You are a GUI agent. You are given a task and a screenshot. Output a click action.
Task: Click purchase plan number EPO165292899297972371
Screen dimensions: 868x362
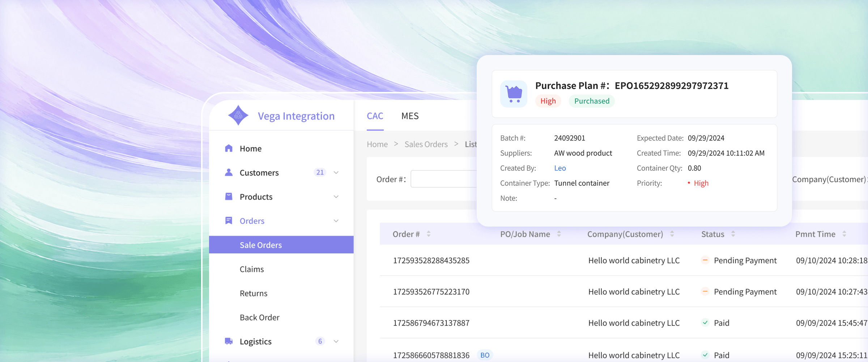pyautogui.click(x=672, y=85)
